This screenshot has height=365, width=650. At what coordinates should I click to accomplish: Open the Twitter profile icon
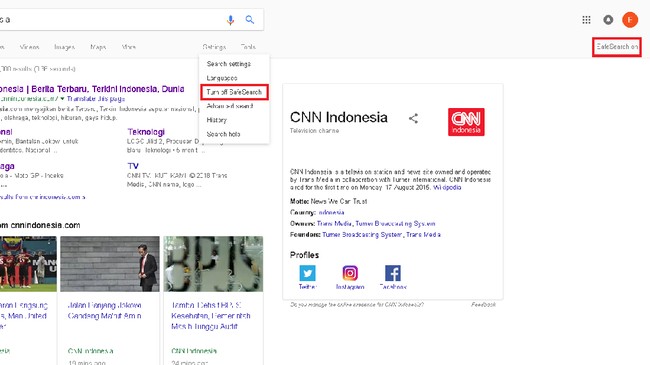point(308,273)
